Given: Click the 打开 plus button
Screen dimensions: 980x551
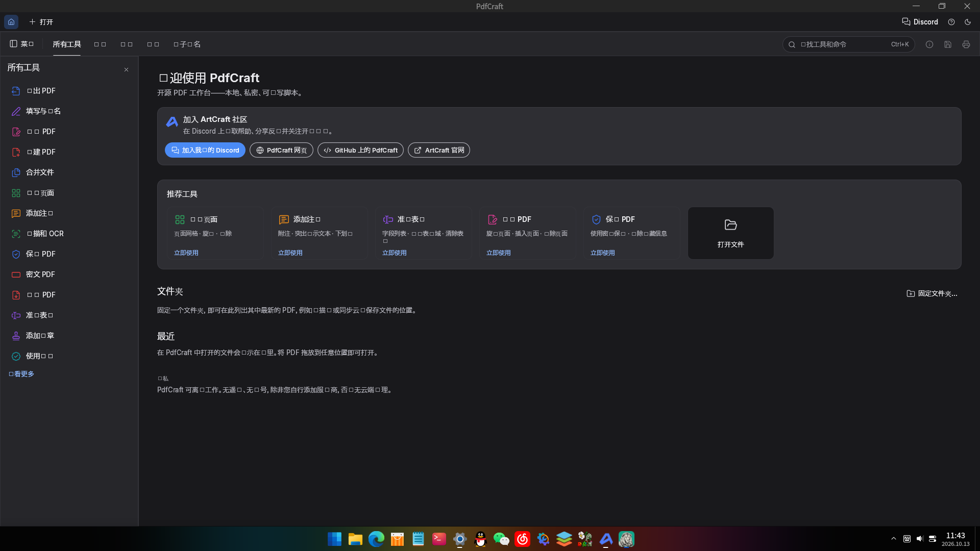Looking at the screenshot, I should tap(41, 22).
